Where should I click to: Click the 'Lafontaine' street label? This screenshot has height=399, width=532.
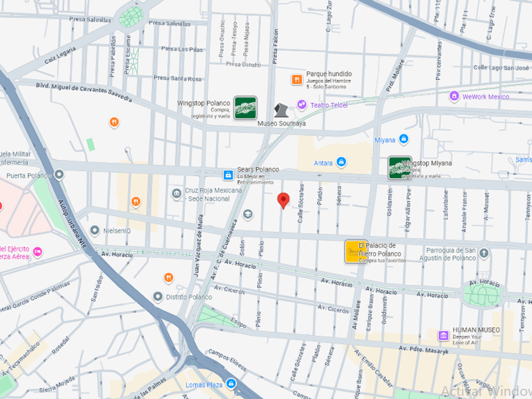coord(446,205)
